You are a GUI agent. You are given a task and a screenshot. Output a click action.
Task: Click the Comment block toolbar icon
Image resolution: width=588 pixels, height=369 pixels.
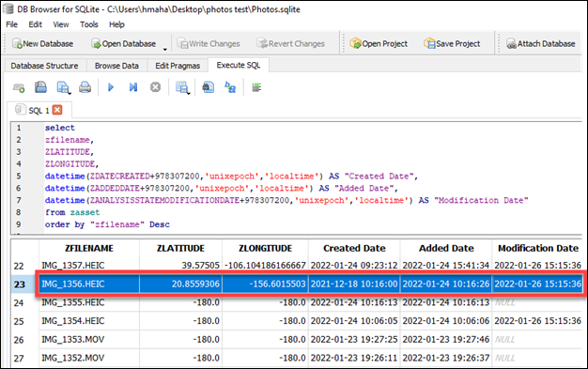[x=256, y=87]
